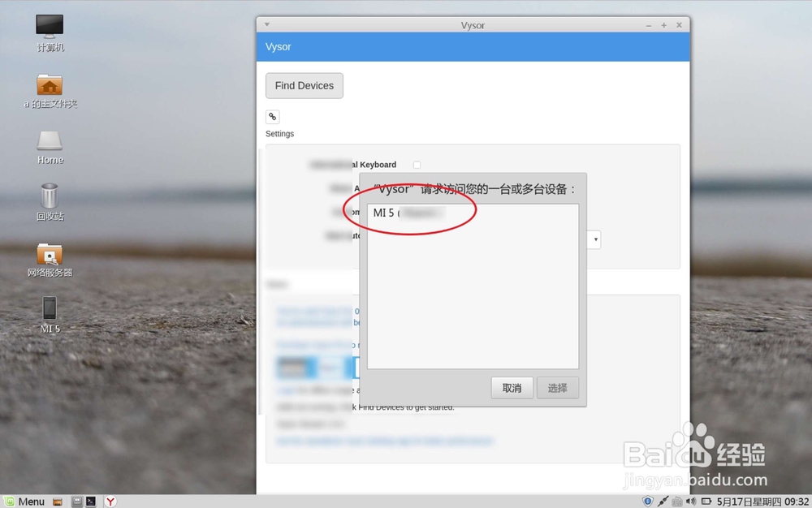Open the date and time clock
Screen dimensions: 812x508
point(762,502)
